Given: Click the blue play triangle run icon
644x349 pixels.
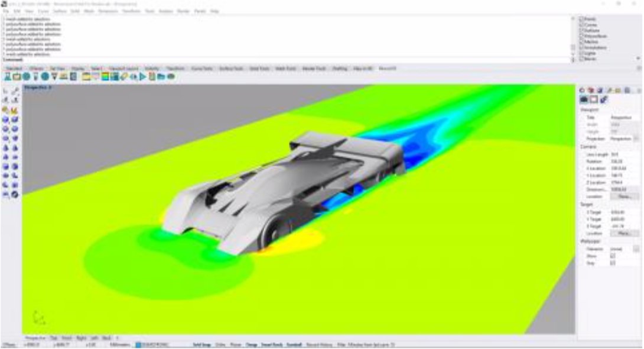Looking at the screenshot, I should tap(142, 76).
